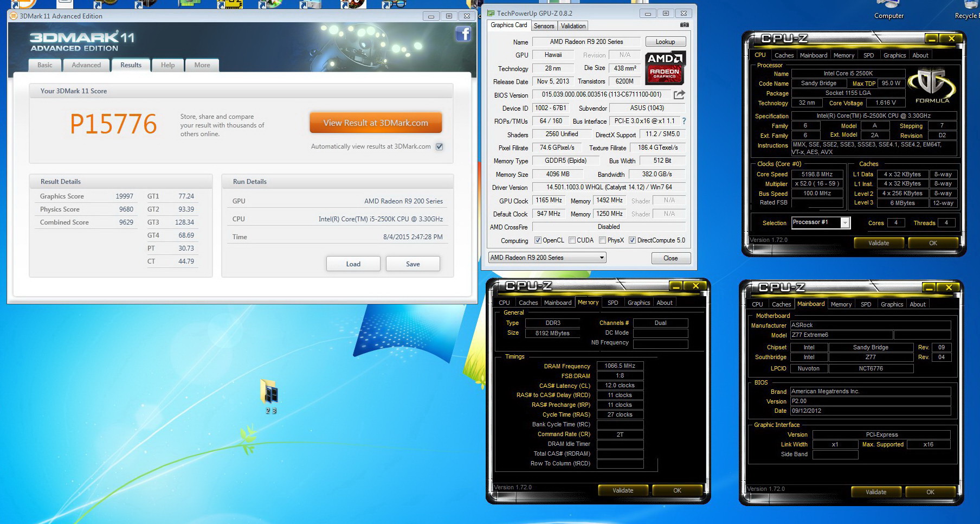
Task: Open the Validation tab in GPU-Z
Action: [x=573, y=26]
